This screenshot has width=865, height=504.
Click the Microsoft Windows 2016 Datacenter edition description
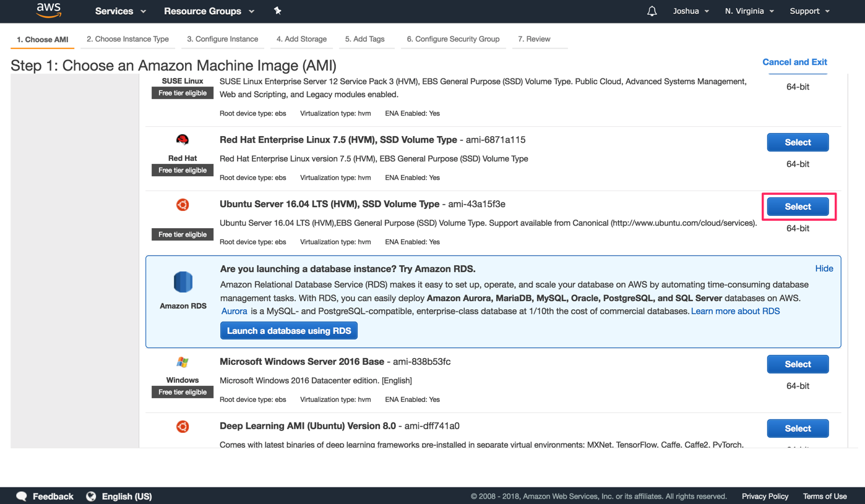316,380
